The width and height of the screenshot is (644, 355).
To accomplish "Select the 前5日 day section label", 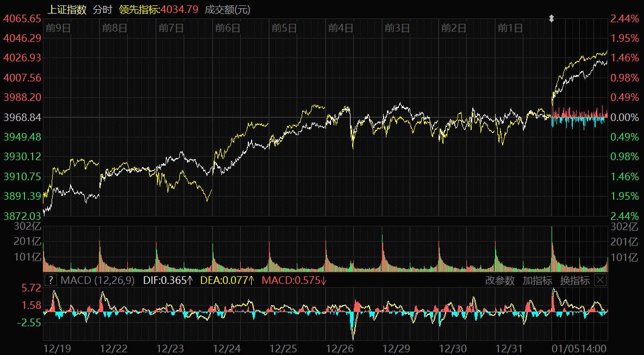I will tap(284, 28).
